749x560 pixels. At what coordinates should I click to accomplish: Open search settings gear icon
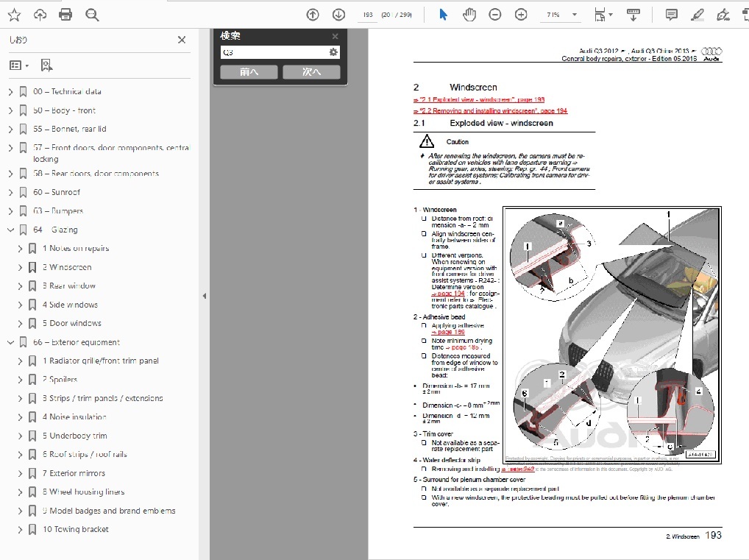pos(333,52)
